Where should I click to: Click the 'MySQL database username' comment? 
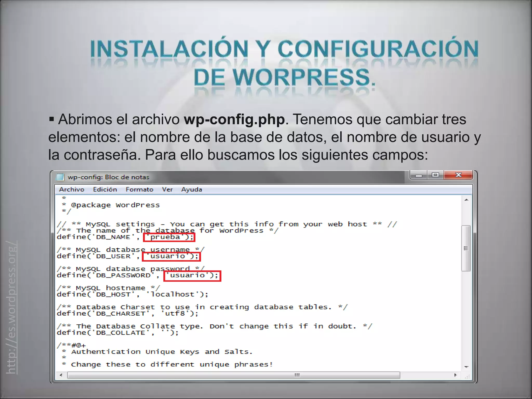point(131,250)
